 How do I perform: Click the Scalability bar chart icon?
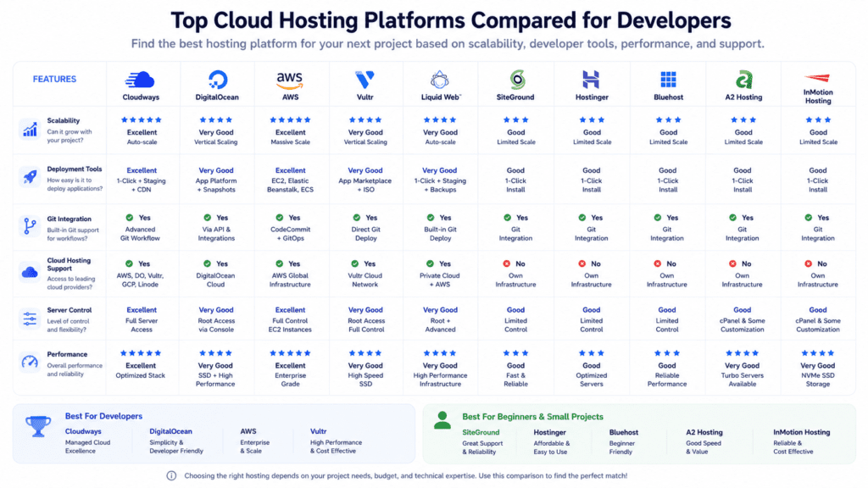tap(30, 130)
